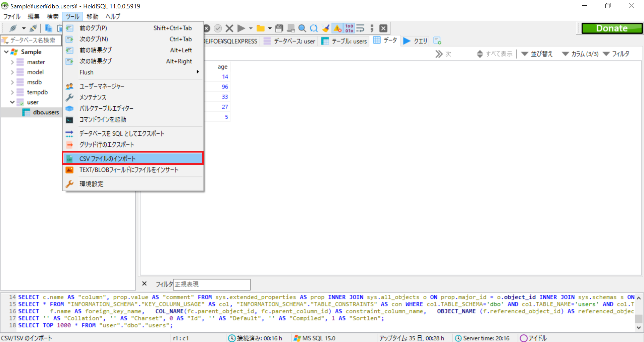Select 次の結果タブ menu entry
The height and width of the screenshot is (342, 644).
[133, 61]
